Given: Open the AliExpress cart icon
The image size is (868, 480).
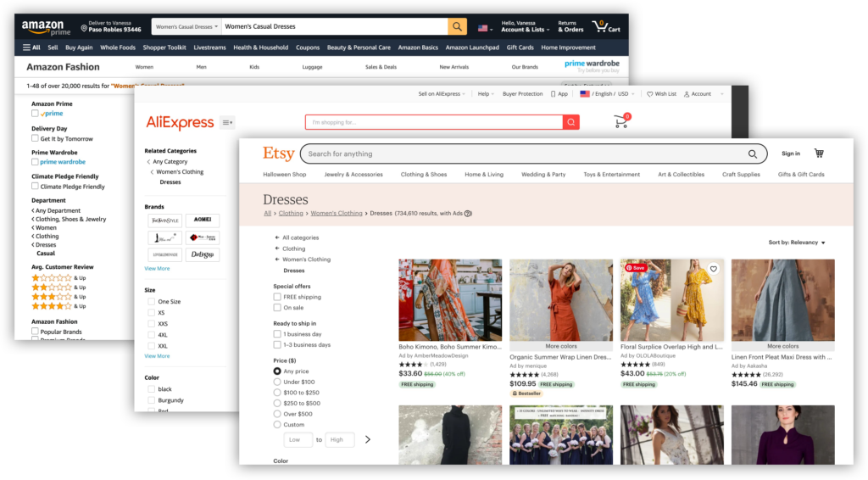Looking at the screenshot, I should click(621, 121).
